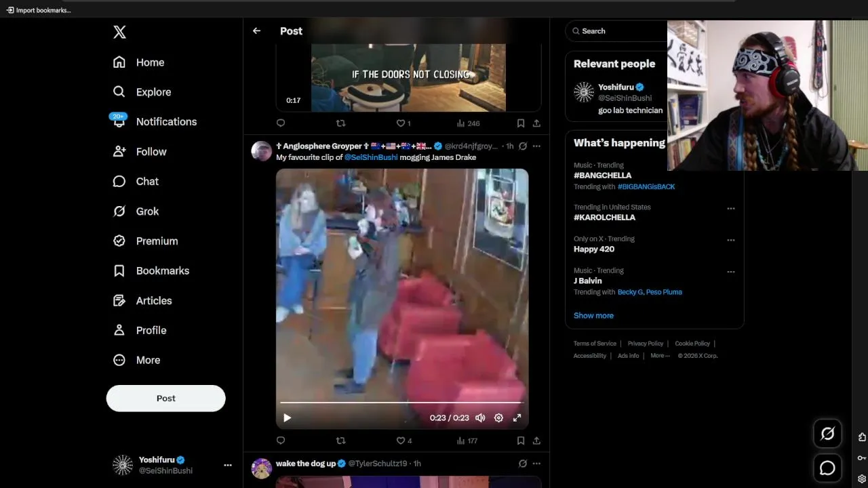Screen dimensions: 868x488
Task: Expand the footer More menu
Action: tap(660, 356)
